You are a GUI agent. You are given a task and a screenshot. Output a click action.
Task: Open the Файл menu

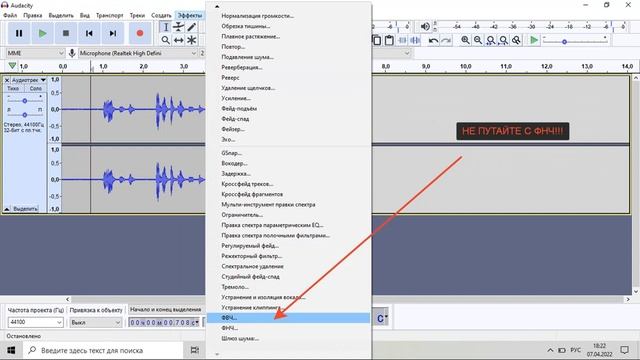(10, 16)
